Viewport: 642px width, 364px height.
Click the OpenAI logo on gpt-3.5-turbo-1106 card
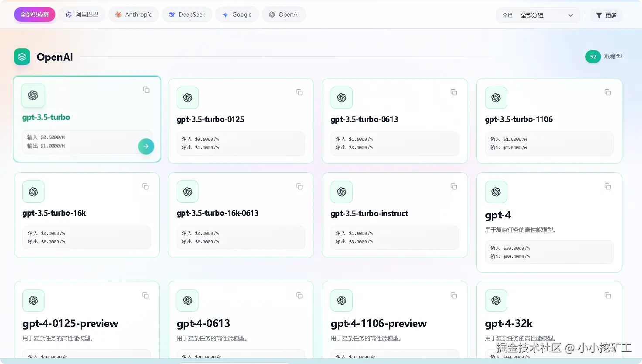(x=496, y=98)
